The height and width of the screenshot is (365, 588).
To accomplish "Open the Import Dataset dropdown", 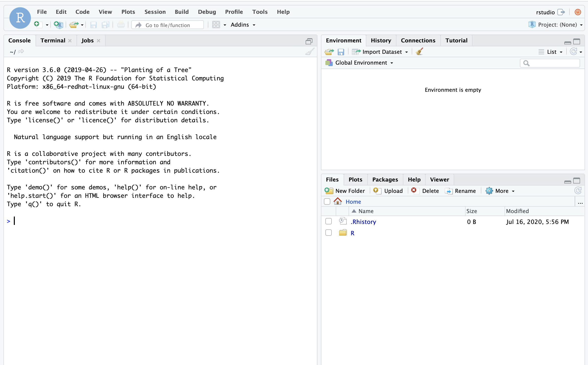I will (380, 52).
